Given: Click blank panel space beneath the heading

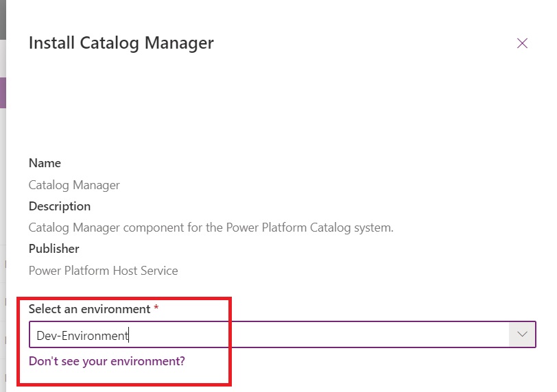Looking at the screenshot, I should [274, 103].
